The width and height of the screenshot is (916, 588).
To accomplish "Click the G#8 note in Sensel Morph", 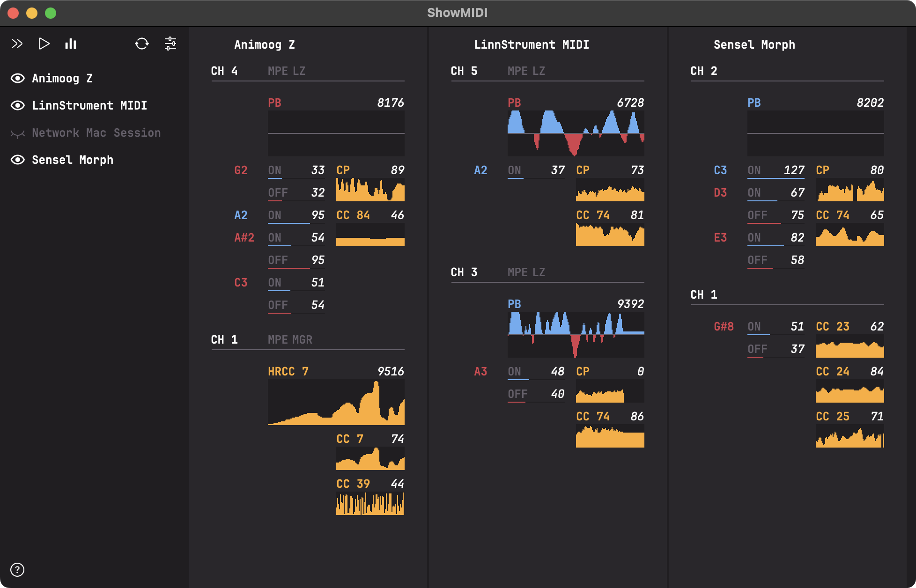I will click(724, 327).
